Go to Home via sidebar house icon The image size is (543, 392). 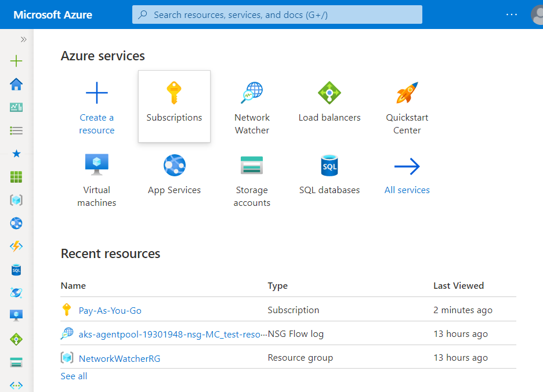(x=16, y=85)
